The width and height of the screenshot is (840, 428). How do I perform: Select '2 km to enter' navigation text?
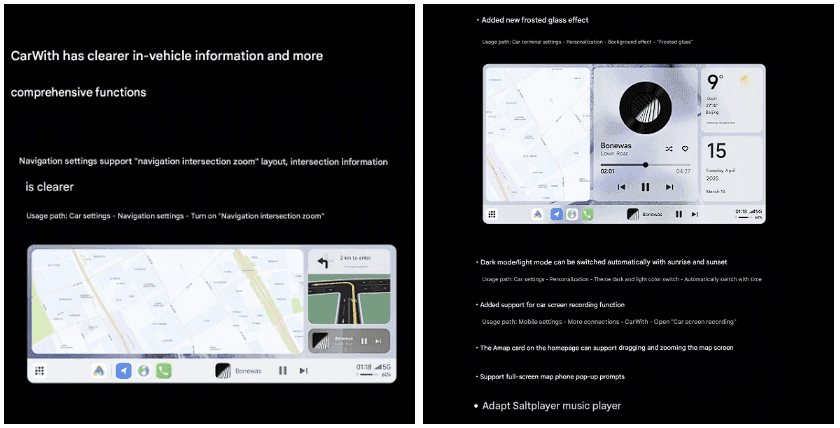[355, 258]
